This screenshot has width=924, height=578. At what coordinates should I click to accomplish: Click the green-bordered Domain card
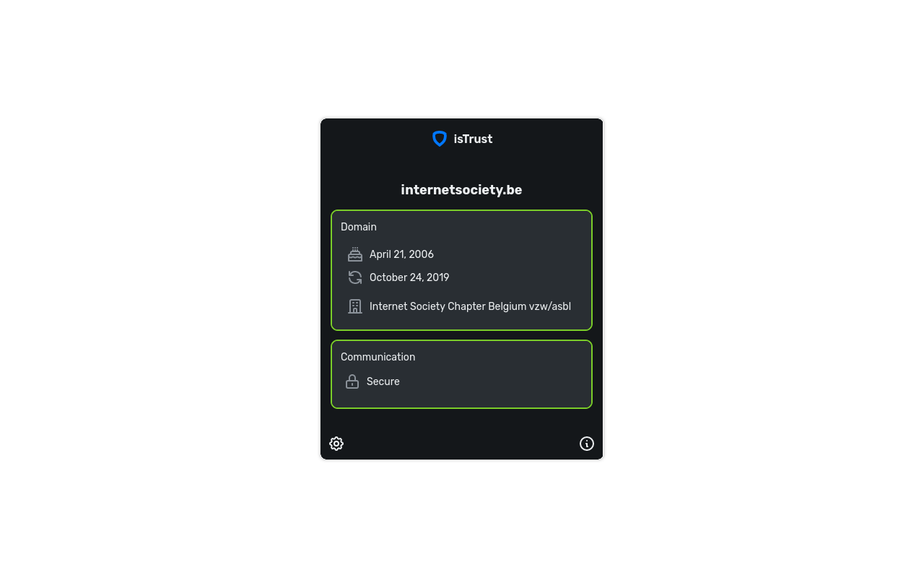(x=461, y=270)
